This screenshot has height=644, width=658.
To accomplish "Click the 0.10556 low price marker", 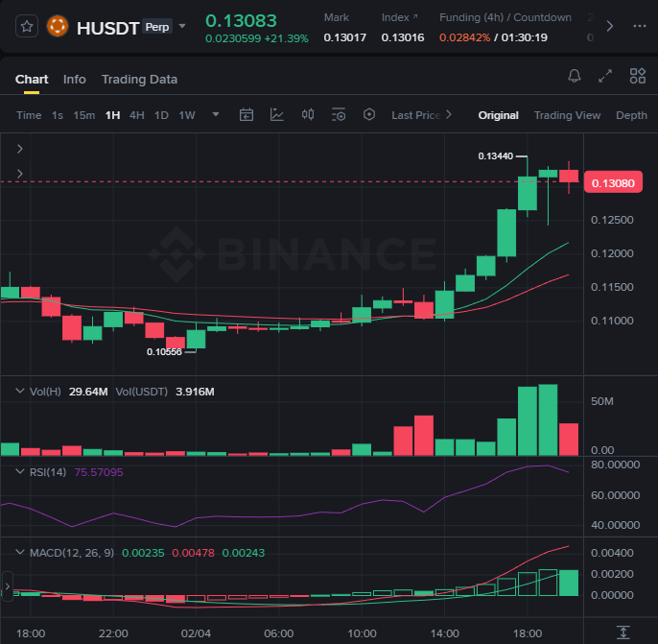I will (164, 352).
